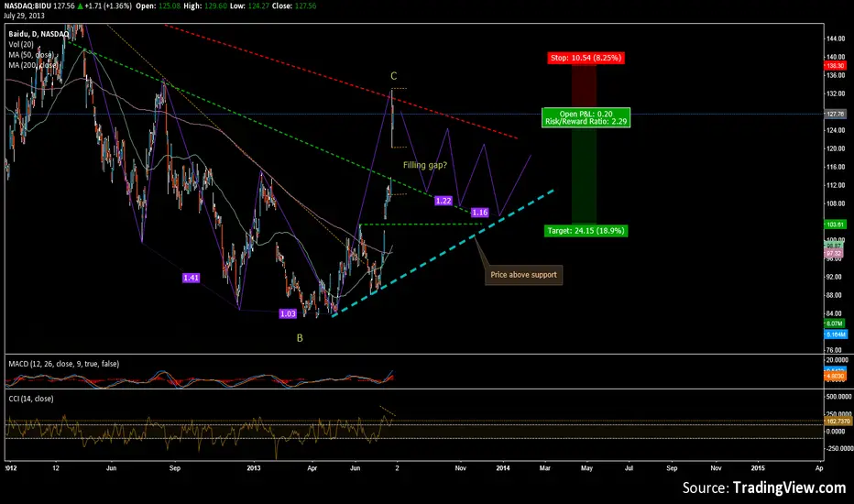
Task: Click the red Stop: 10.54 (8.25%) label
Action: point(586,58)
